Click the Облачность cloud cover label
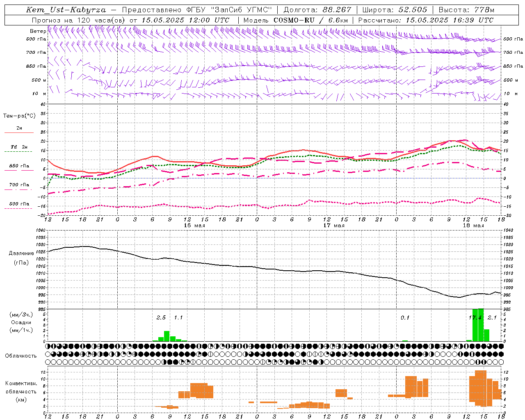525x420 pixels. coord(21,356)
